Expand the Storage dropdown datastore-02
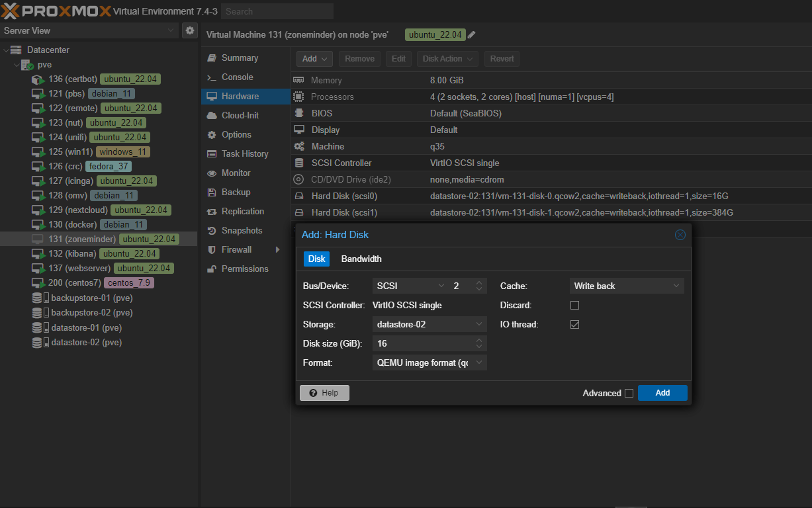The width and height of the screenshot is (812, 508). (429, 325)
